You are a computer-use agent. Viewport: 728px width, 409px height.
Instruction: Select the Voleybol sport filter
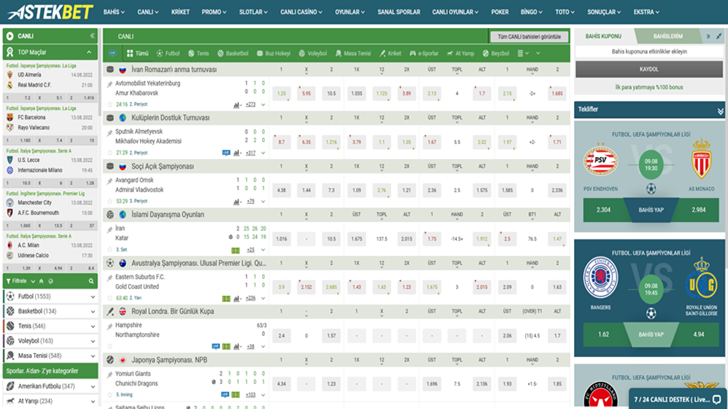[x=312, y=53]
